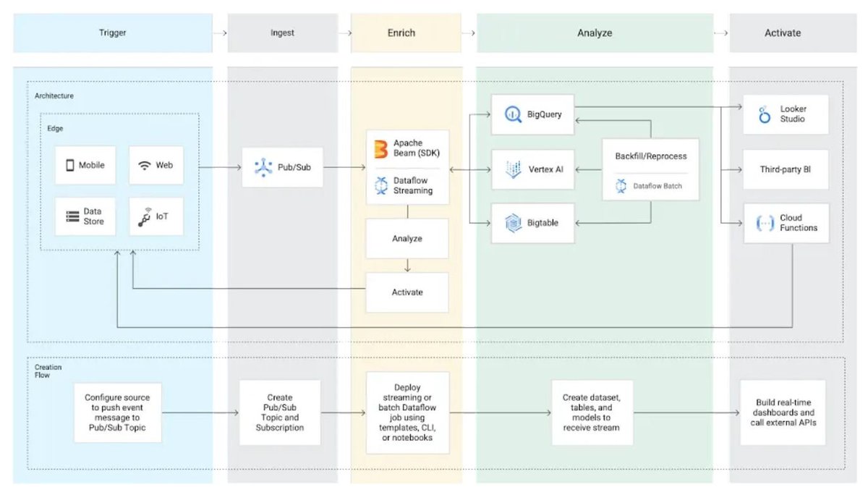Select the Enrich stage header
The height and width of the screenshot is (495, 868).
[x=407, y=33]
